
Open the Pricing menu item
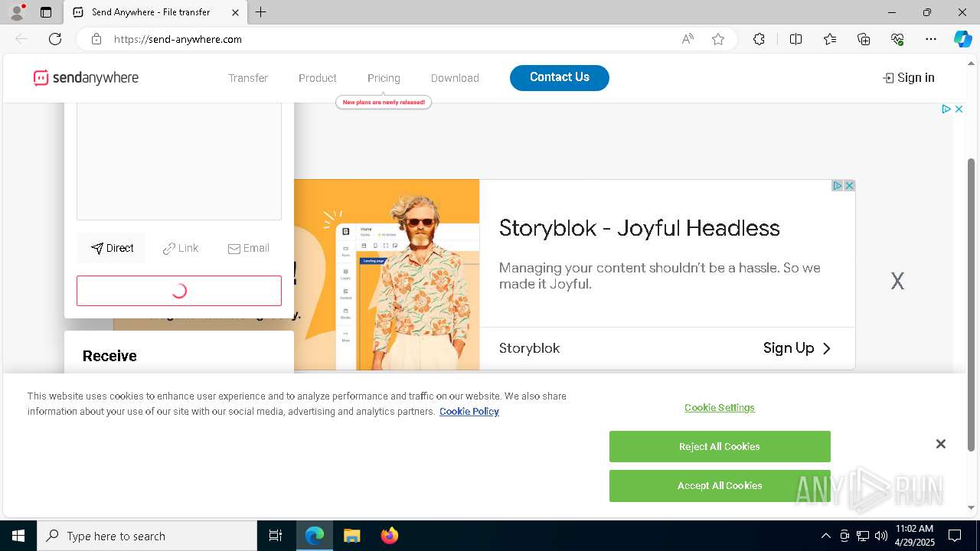pyautogui.click(x=384, y=78)
